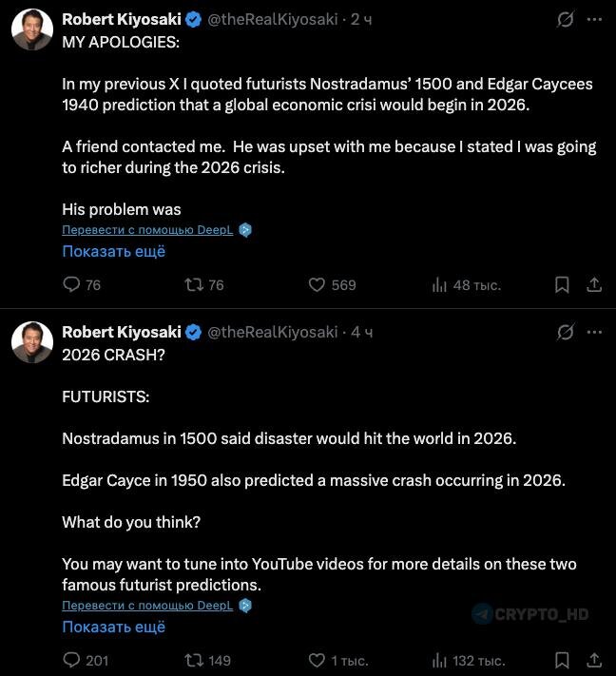Reply to the 2026 CRASH post
The image size is (616, 676).
pos(72,660)
